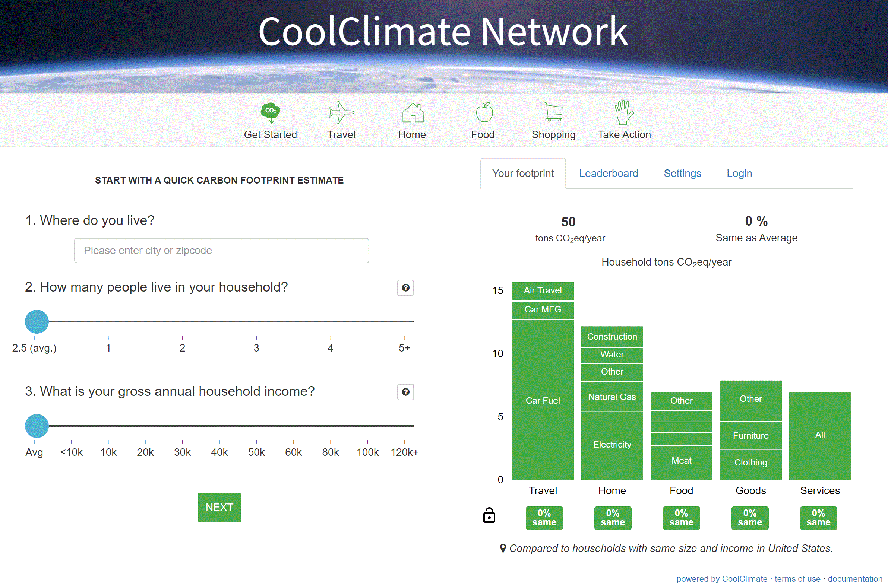Viewport: 888px width, 588px height.
Task: Focus the city or zipcode input field
Action: click(221, 251)
